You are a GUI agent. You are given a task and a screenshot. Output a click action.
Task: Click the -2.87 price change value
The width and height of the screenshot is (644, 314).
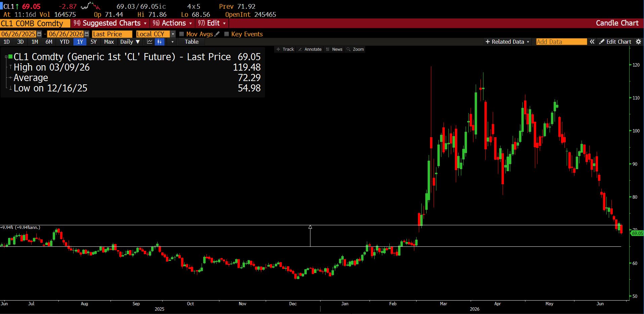click(68, 6)
